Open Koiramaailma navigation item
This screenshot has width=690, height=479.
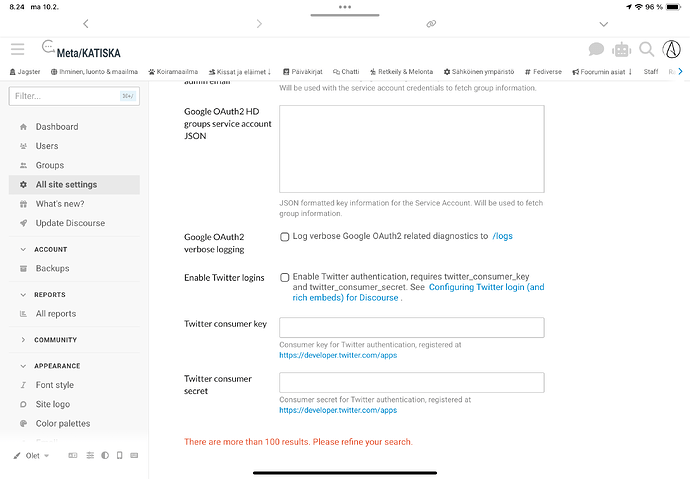pyautogui.click(x=173, y=72)
